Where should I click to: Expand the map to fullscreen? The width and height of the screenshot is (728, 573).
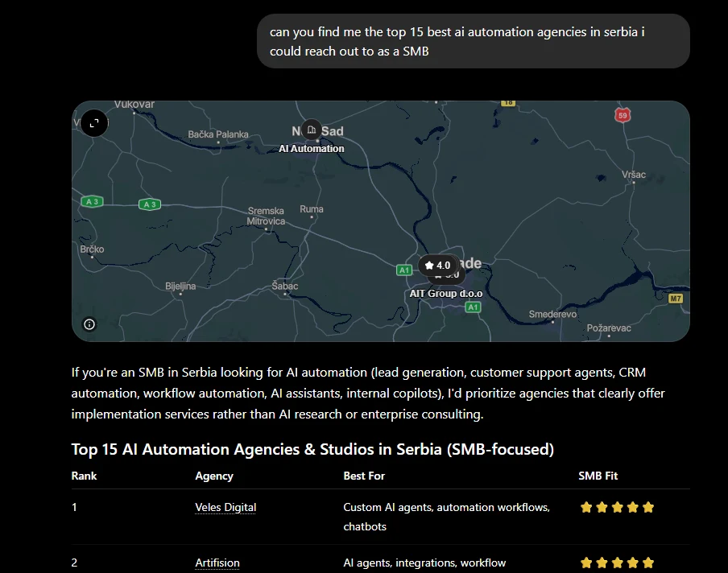(94, 123)
